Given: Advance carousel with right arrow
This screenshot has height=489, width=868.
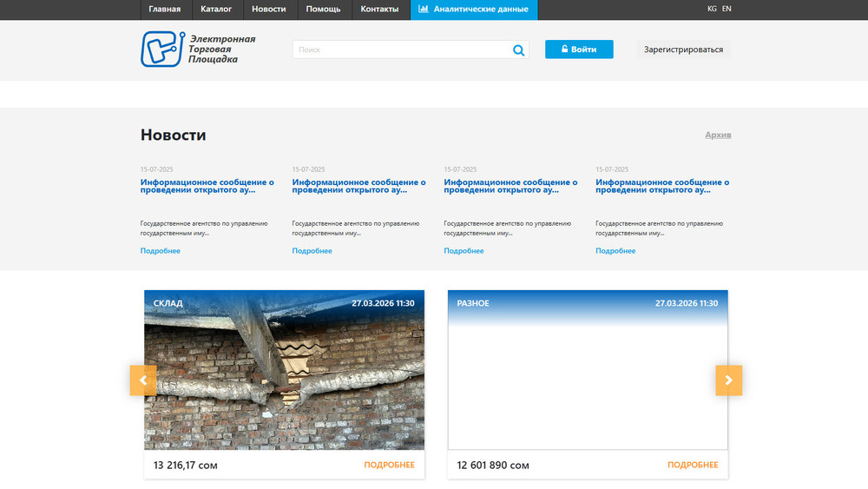Looking at the screenshot, I should (728, 380).
